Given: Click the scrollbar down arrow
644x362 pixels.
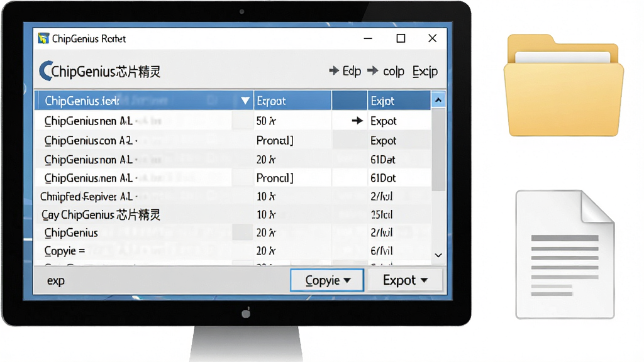Looking at the screenshot, I should click(438, 255).
